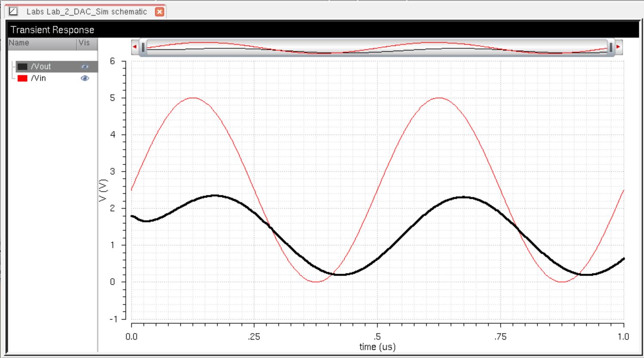This screenshot has height=358, width=644.
Task: Click the red color swatch for /Vin
Action: click(22, 78)
